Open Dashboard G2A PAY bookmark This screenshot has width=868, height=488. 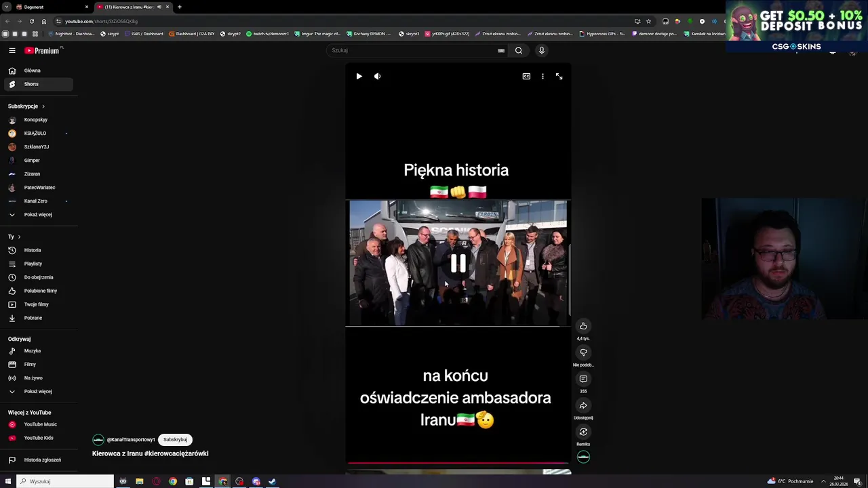point(192,34)
